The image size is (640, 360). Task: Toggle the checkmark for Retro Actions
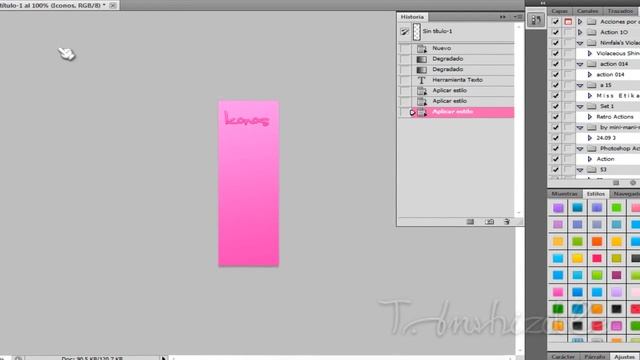pyautogui.click(x=555, y=117)
